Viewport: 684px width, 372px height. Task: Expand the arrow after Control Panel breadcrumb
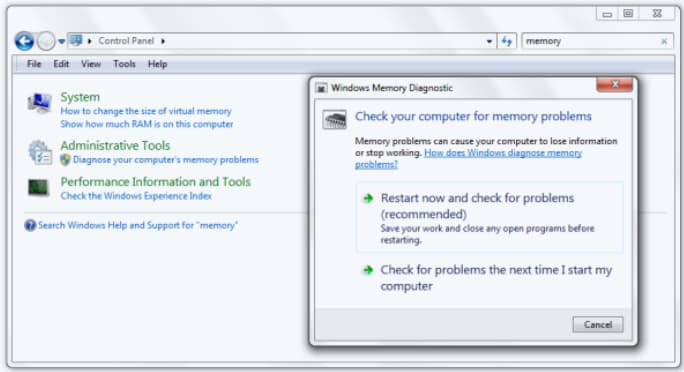point(163,41)
